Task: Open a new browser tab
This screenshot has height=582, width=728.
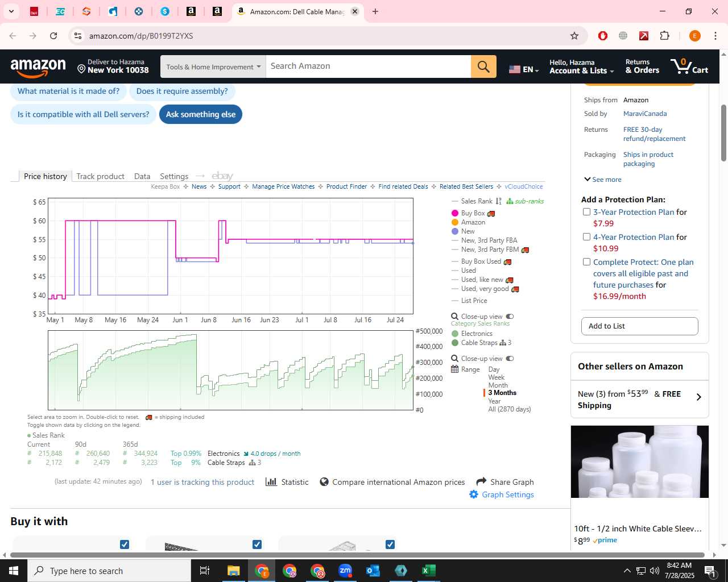Action: coord(375,11)
